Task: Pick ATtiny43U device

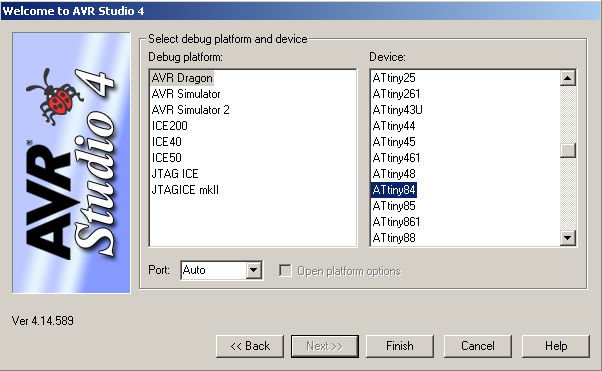Action: click(x=397, y=110)
